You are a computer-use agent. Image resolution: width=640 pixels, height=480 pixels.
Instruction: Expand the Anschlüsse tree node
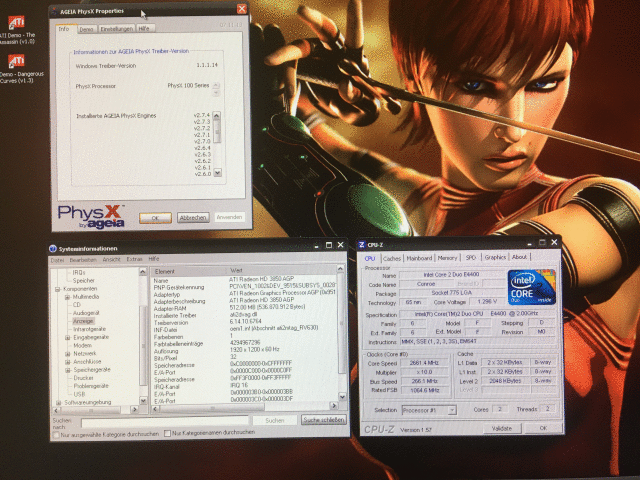tap(67, 362)
